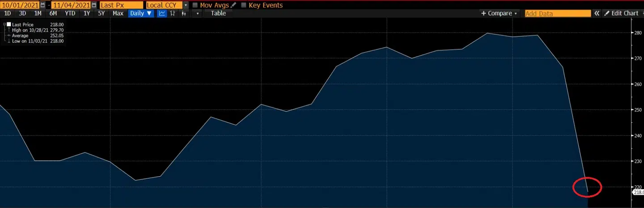This screenshot has width=644, height=208.
Task: Click the white Last Price color swatch
Action: tap(9, 24)
